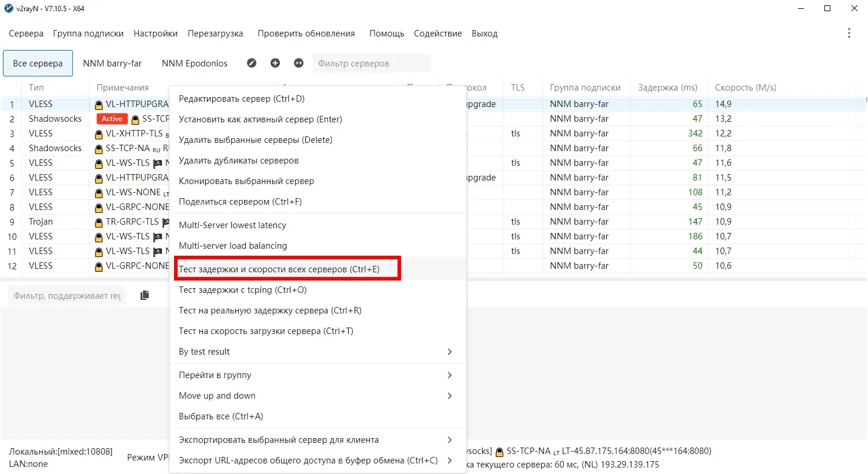The width and height of the screenshot is (868, 474).
Task: Select Удалить дубликаты серверов
Action: click(318, 161)
